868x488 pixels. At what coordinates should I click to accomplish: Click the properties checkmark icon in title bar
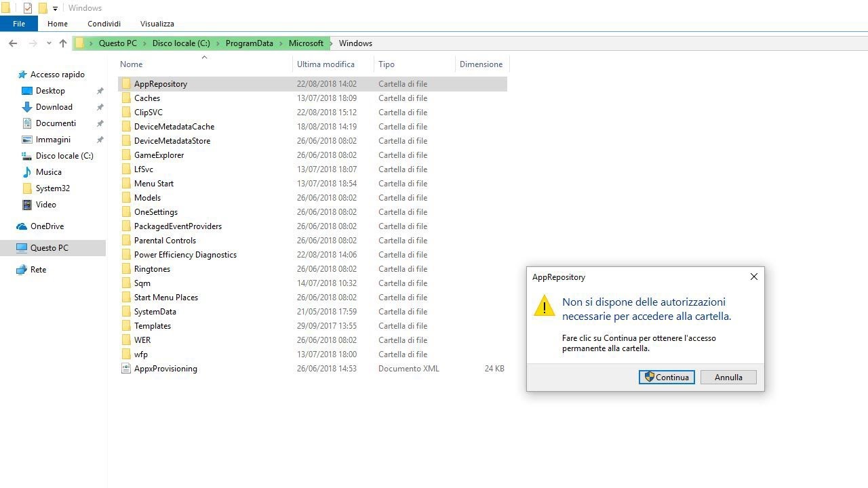[x=28, y=8]
